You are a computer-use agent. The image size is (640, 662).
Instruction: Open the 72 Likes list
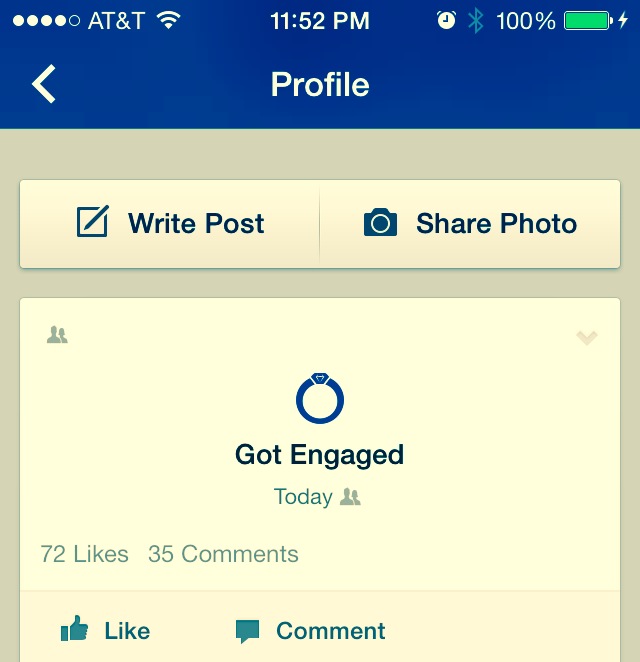[x=84, y=554]
